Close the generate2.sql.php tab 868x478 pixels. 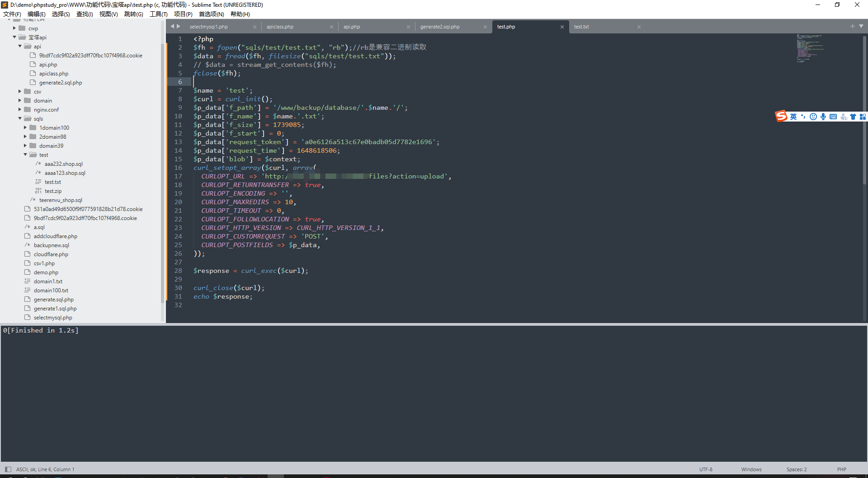pos(485,27)
